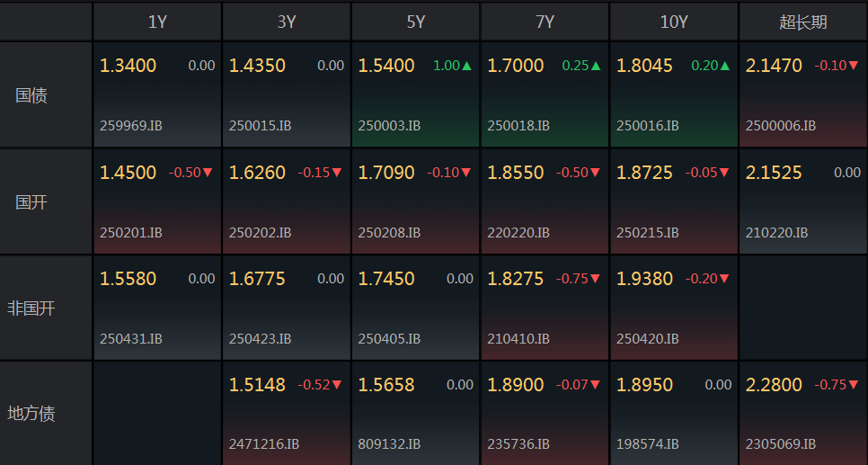The width and height of the screenshot is (868, 465).
Task: Open bond code 210220.IB
Action: point(776,233)
